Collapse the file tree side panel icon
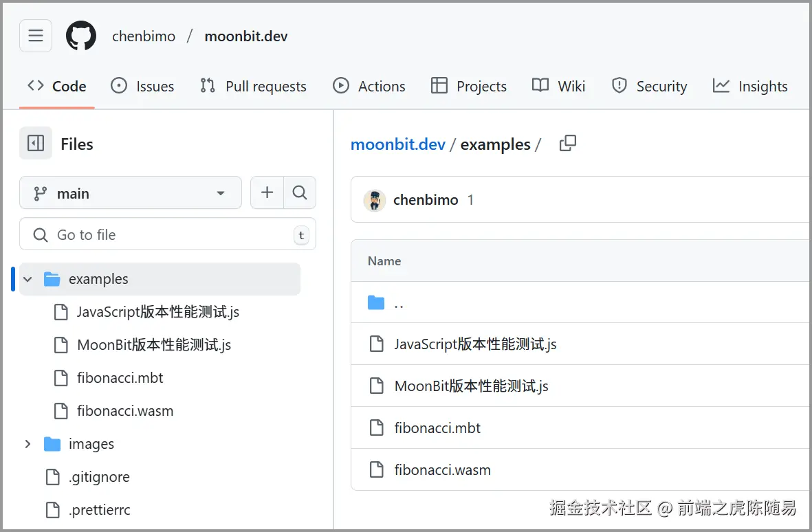This screenshot has width=812, height=532. click(x=36, y=143)
